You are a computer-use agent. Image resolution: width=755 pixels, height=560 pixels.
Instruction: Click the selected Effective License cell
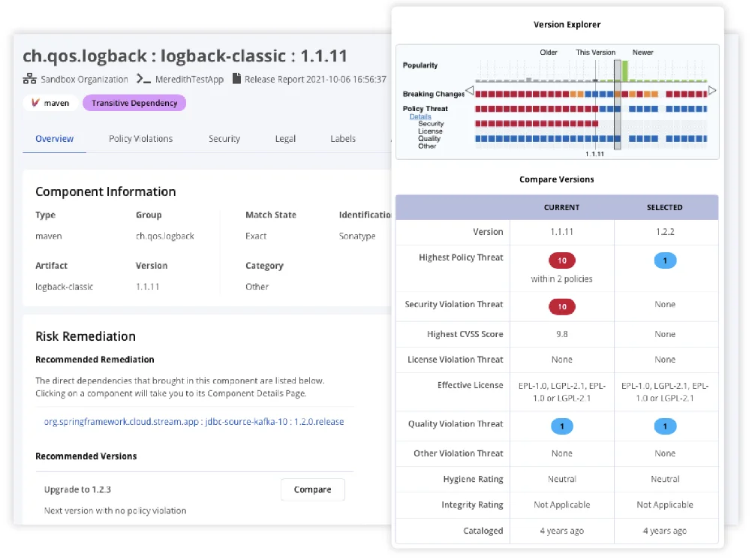(x=665, y=392)
